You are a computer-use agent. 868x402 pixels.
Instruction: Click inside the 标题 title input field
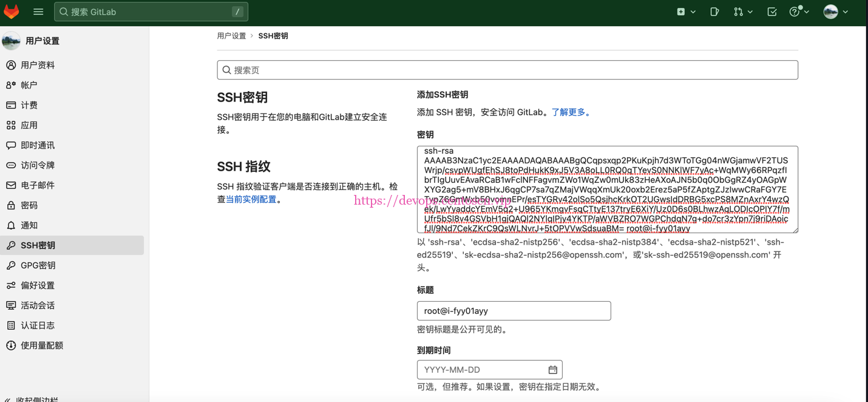tap(514, 310)
